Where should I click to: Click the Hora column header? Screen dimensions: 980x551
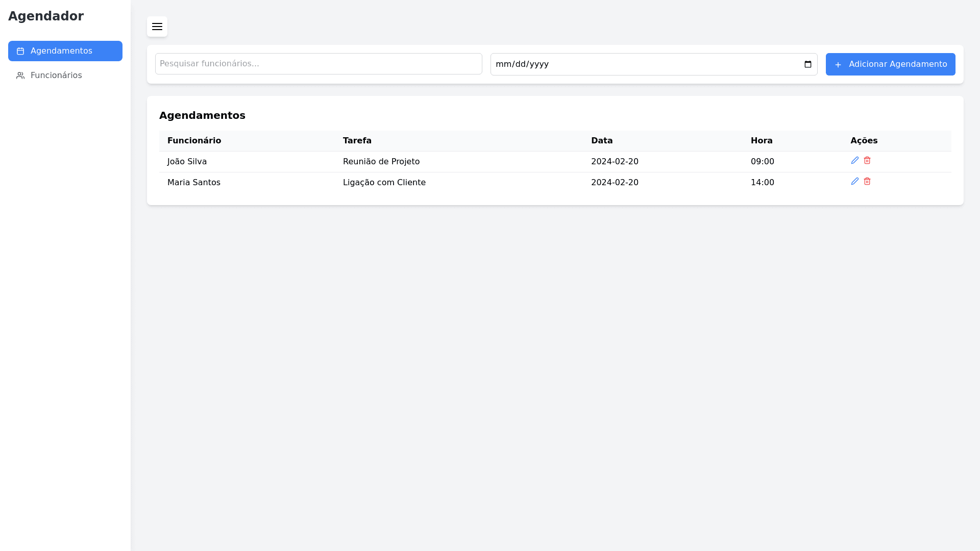762,141
